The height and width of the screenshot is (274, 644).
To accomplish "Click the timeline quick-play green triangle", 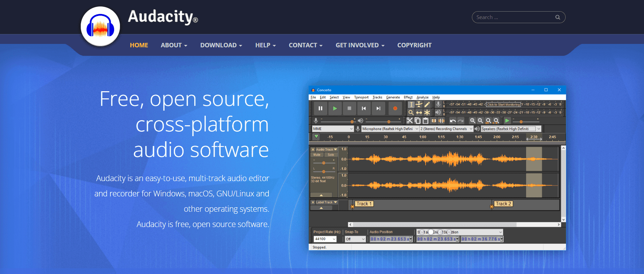I will [x=316, y=136].
